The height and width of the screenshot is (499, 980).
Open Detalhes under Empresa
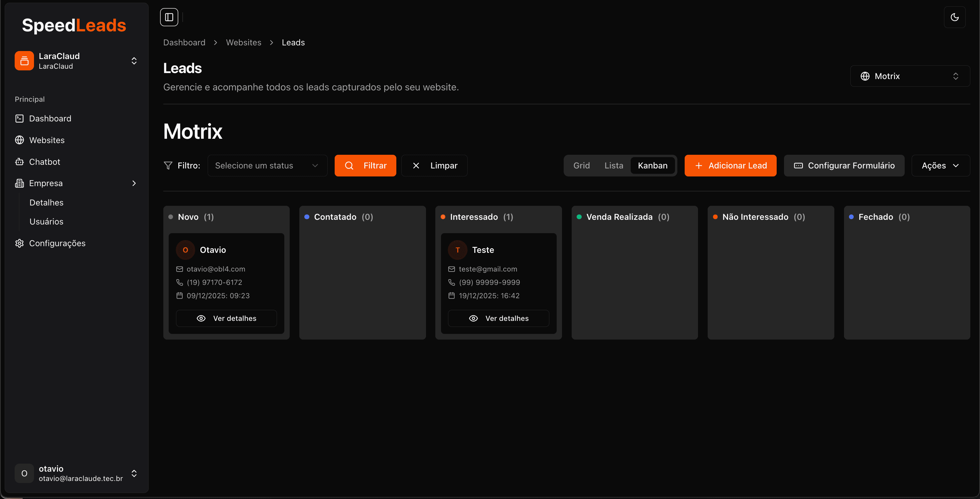click(46, 202)
